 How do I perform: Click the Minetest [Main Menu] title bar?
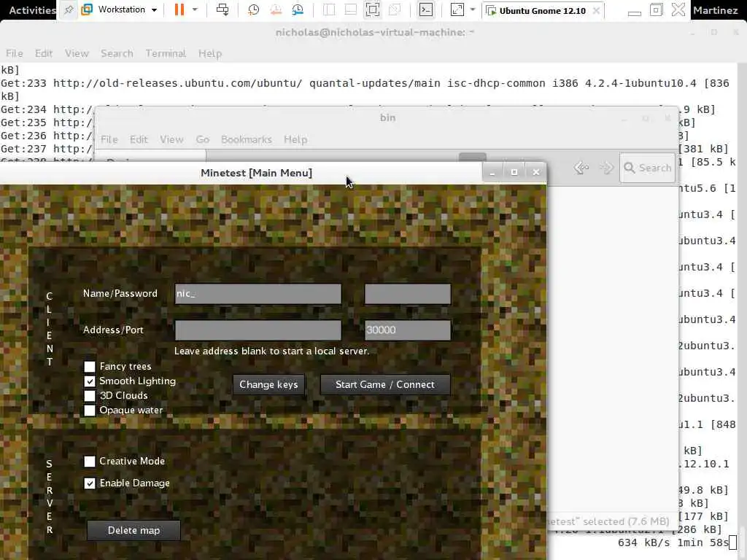(x=256, y=173)
